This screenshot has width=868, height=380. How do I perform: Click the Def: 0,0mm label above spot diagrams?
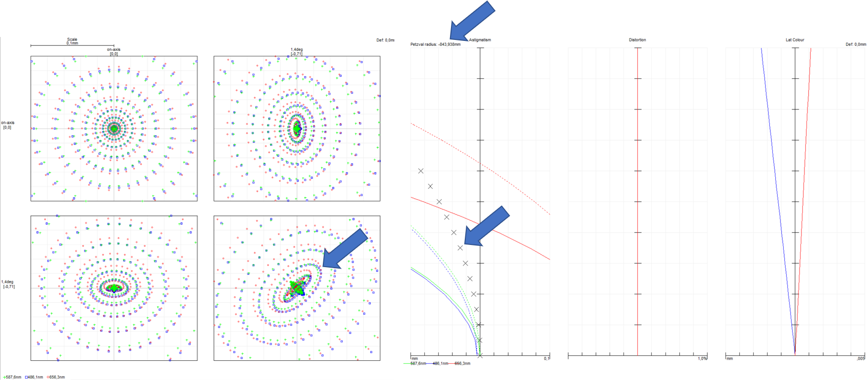pos(385,40)
